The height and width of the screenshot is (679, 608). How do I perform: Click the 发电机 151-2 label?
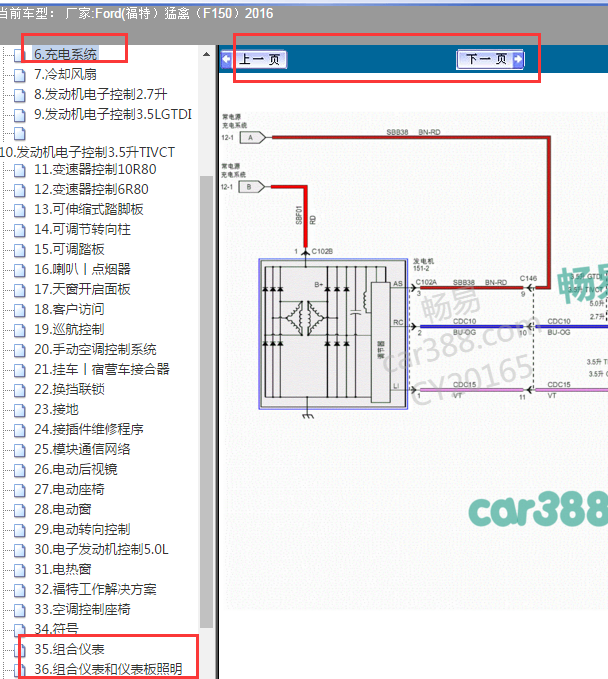click(423, 265)
